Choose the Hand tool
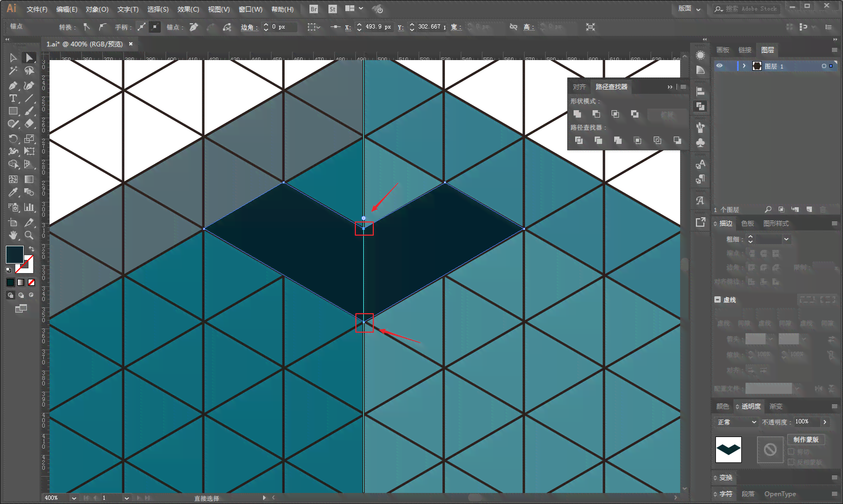The image size is (843, 504). click(x=13, y=235)
